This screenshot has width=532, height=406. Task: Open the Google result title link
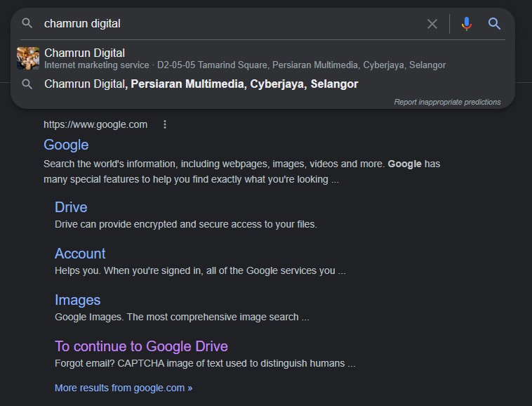(x=66, y=145)
